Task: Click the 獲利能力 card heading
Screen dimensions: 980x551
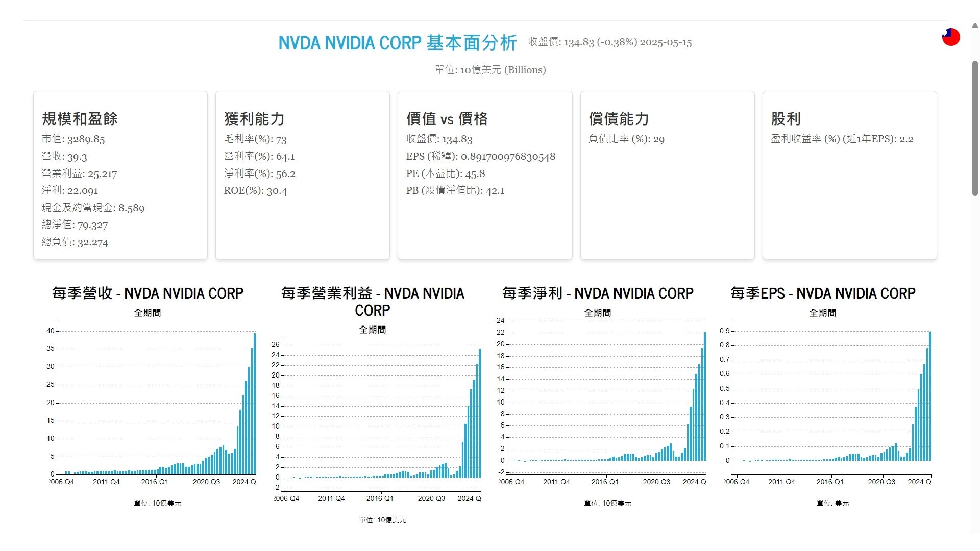Action: point(254,119)
